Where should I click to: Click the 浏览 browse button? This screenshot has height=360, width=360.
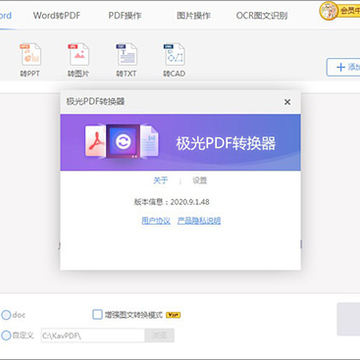pos(159,335)
